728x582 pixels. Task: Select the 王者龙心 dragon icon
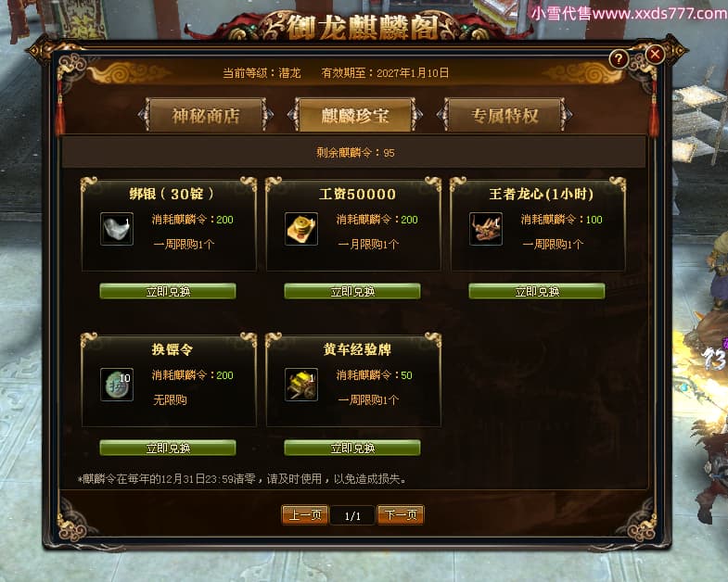[x=486, y=229]
